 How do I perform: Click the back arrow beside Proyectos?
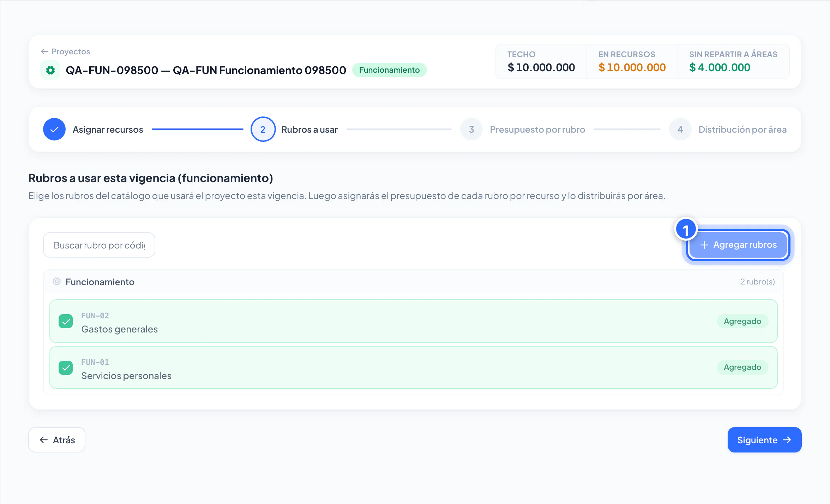click(x=44, y=52)
